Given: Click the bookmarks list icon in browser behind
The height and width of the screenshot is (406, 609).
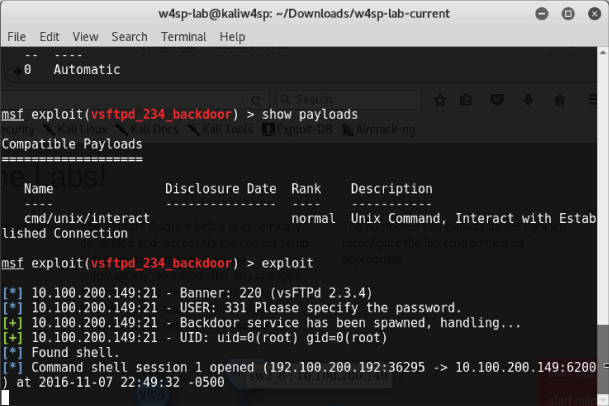Looking at the screenshot, I should (466, 100).
